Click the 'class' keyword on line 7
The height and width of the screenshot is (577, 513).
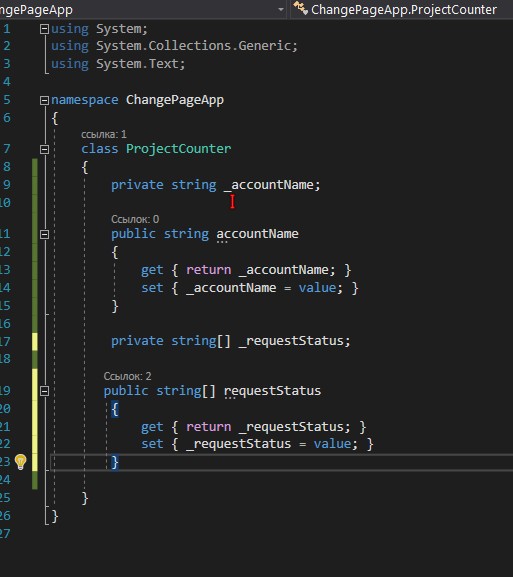100,149
